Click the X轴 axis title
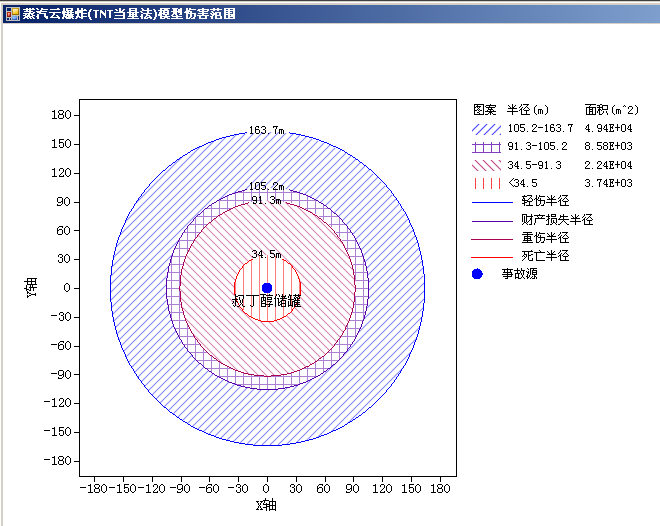 click(x=266, y=505)
